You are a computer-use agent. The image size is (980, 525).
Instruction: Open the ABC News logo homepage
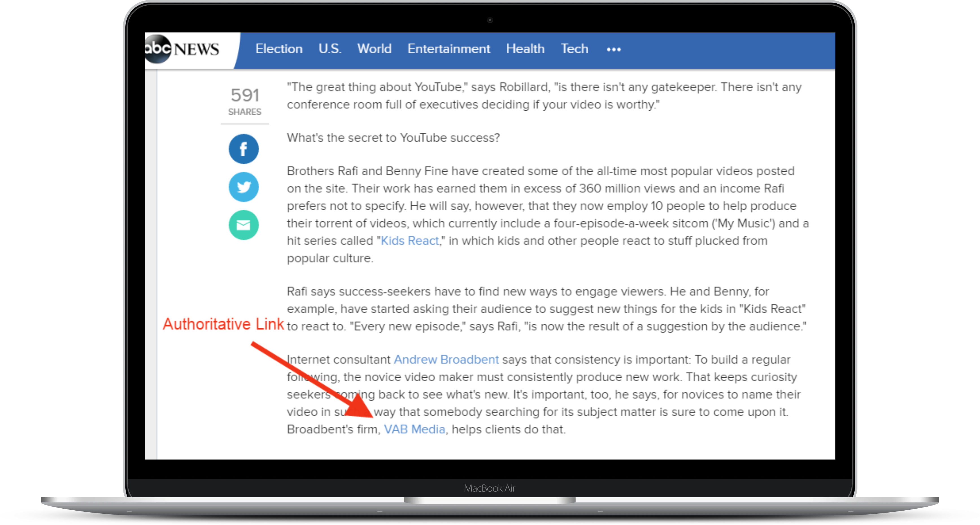pyautogui.click(x=182, y=49)
